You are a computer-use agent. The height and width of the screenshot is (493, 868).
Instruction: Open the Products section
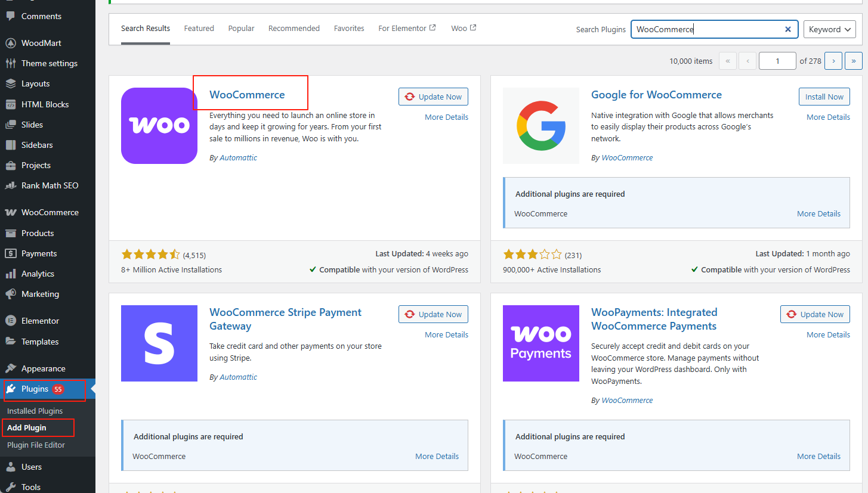(x=38, y=233)
